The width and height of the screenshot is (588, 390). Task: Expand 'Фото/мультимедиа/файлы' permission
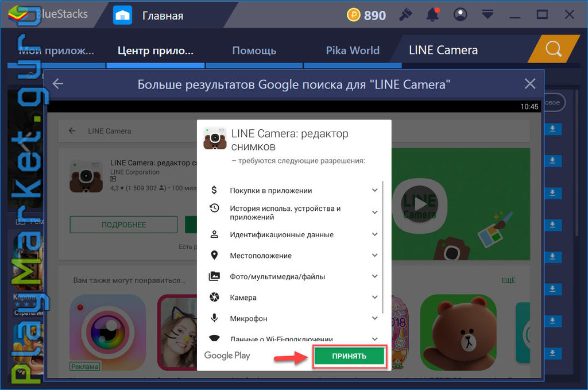coord(374,276)
